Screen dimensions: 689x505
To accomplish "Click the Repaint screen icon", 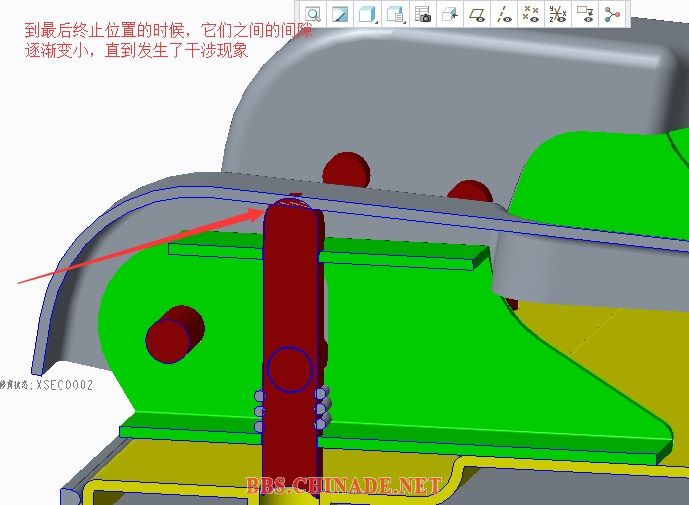I will point(341,14).
